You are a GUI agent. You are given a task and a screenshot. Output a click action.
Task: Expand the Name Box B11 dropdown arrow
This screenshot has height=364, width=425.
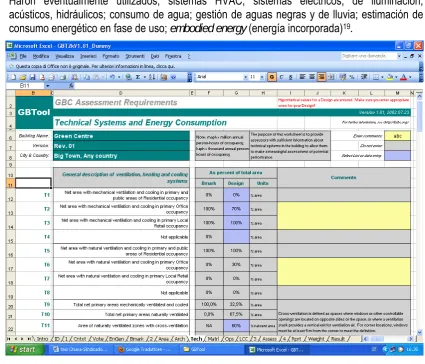pos(48,86)
